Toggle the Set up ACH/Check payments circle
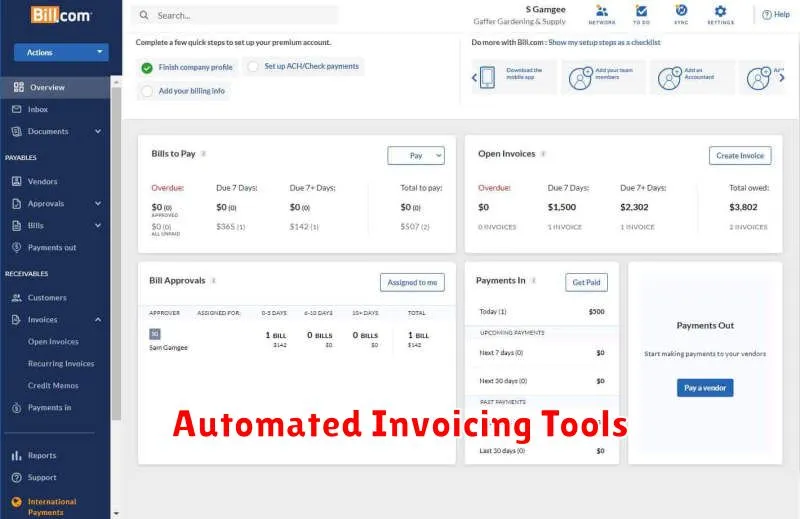The image size is (800, 519). 253,67
